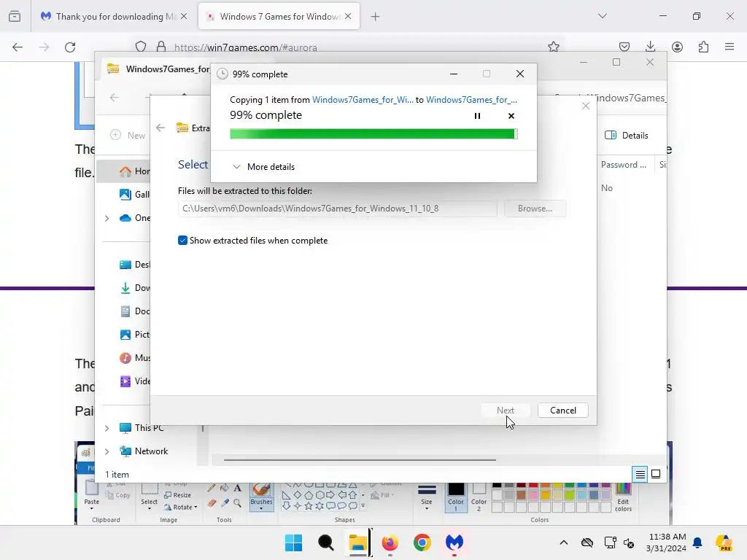This screenshot has width=747, height=560.
Task: Click the site padlock icon
Action: 161,47
